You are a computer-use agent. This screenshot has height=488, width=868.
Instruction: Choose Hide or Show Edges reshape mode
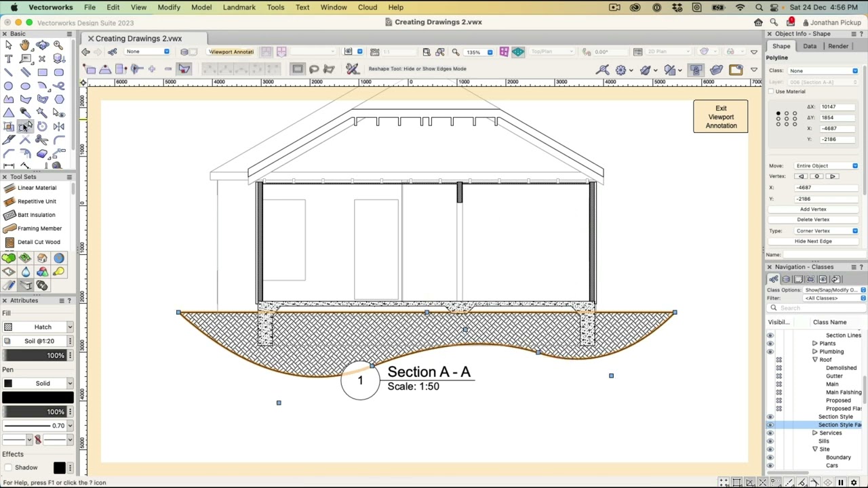click(x=184, y=68)
